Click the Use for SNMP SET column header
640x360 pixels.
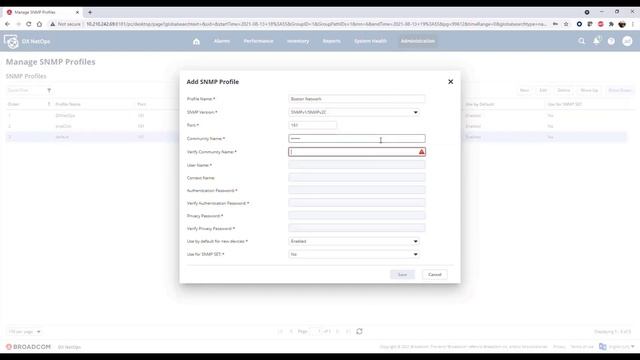click(x=565, y=104)
